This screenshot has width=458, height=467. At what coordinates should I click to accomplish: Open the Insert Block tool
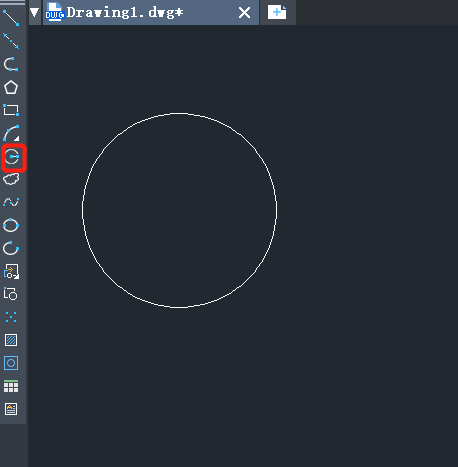tap(11, 271)
